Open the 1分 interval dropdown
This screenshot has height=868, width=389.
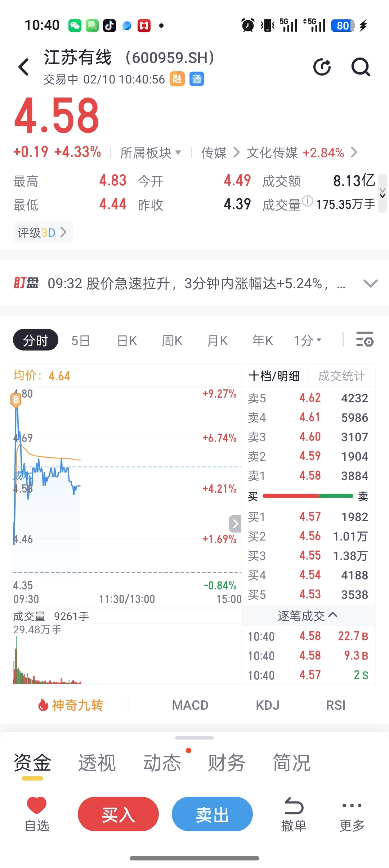308,340
